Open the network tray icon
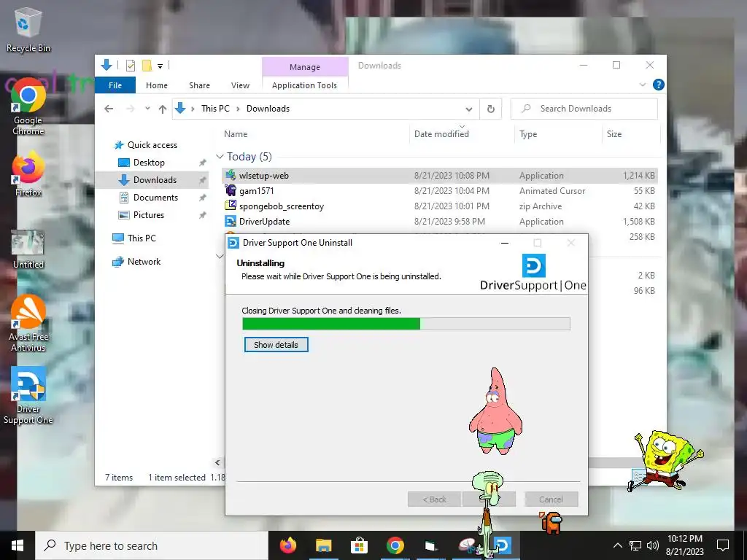The image size is (747, 560). click(635, 545)
